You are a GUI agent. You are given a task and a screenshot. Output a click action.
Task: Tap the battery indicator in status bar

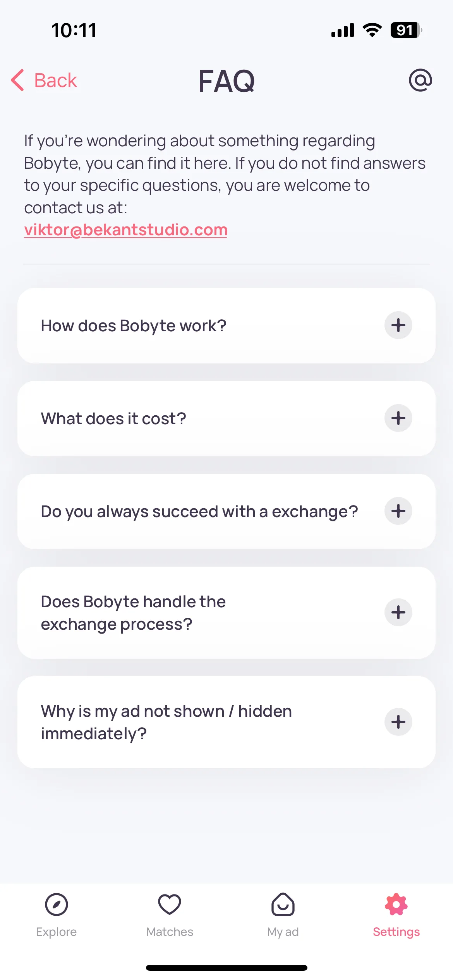(x=406, y=30)
